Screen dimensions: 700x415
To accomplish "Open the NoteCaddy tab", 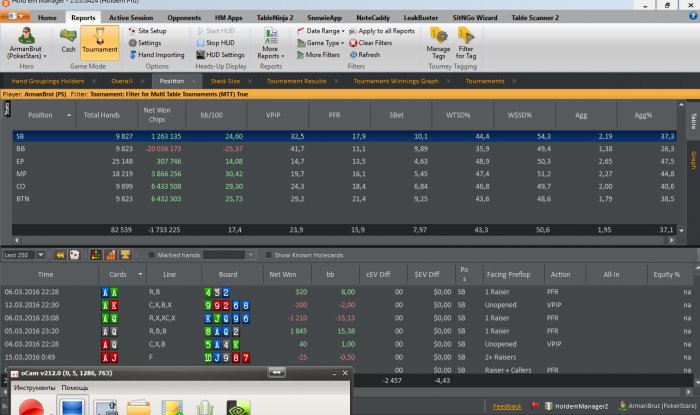I will pos(373,18).
